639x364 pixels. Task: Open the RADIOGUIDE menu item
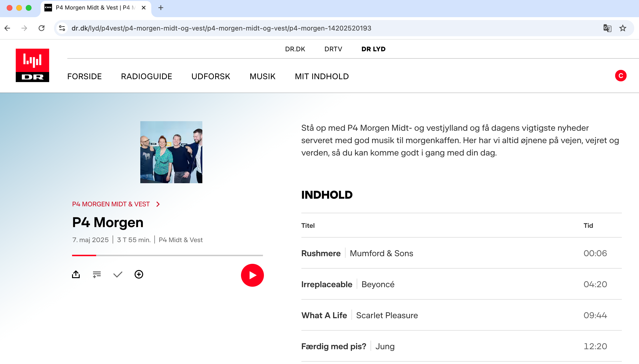point(147,77)
